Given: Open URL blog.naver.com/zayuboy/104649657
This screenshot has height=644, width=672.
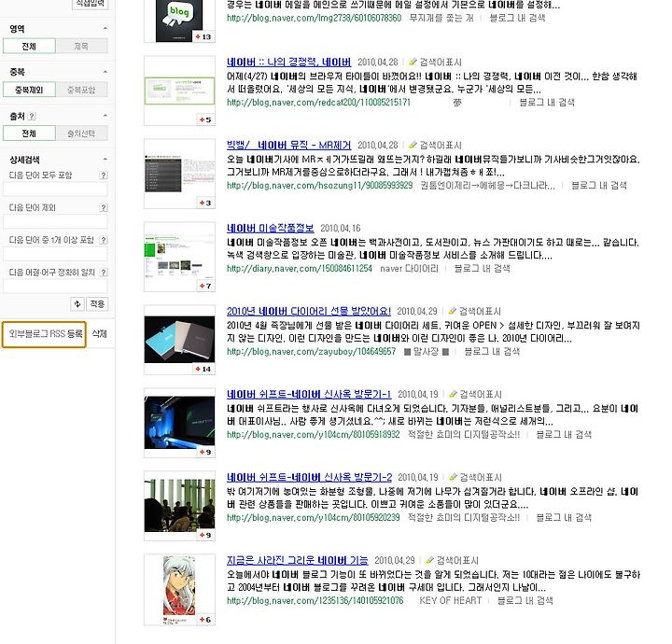Looking at the screenshot, I should (311, 352).
